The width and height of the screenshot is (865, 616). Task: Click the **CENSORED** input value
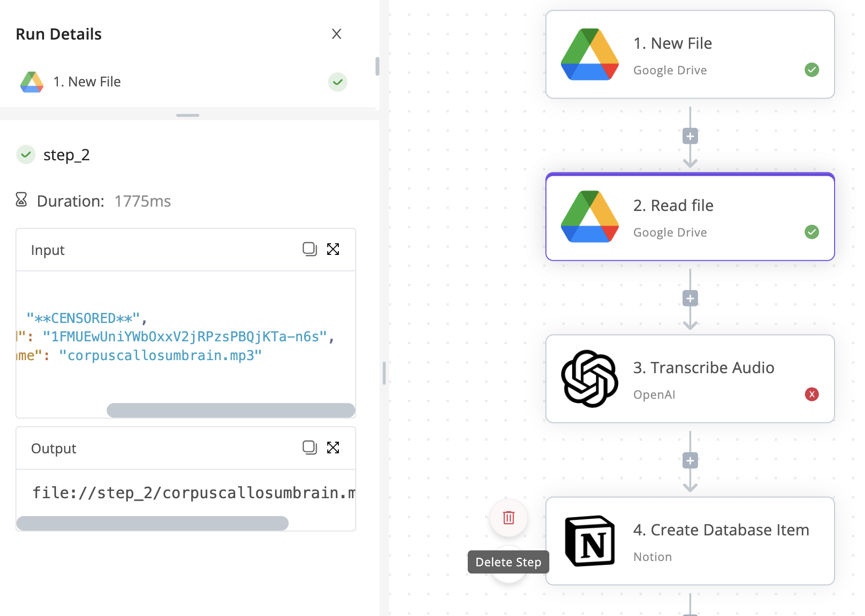pyautogui.click(x=84, y=319)
